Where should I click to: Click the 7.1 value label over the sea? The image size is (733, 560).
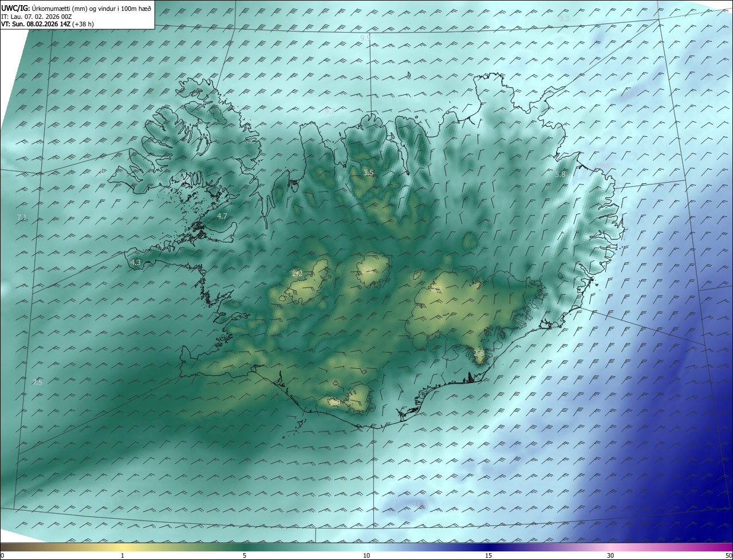click(22, 218)
